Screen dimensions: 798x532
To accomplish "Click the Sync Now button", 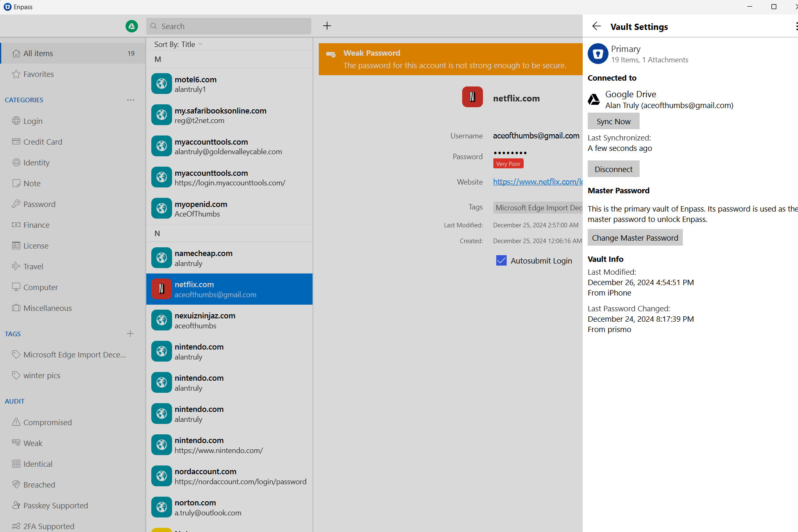I will point(613,121).
